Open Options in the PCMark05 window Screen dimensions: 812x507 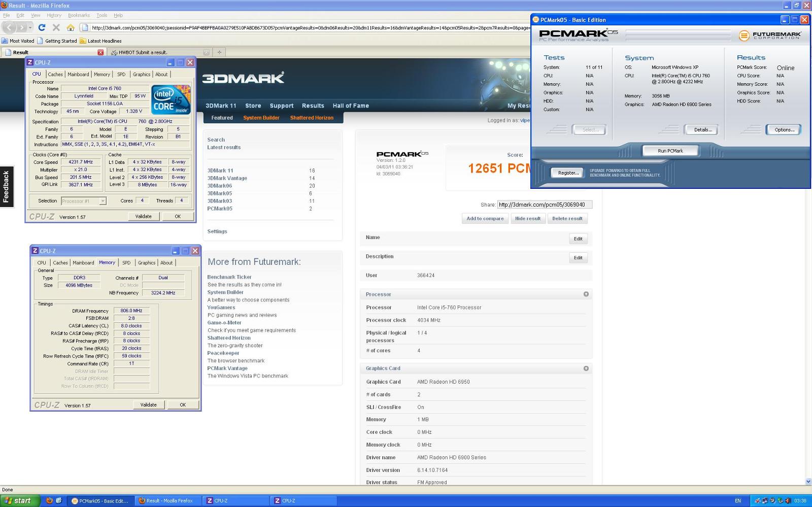pos(784,130)
